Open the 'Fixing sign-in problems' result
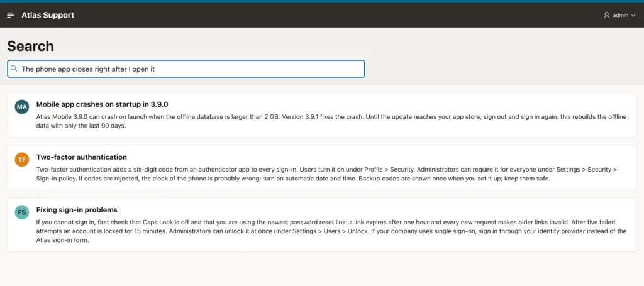Viewport: 644px width, 286px height. point(77,210)
